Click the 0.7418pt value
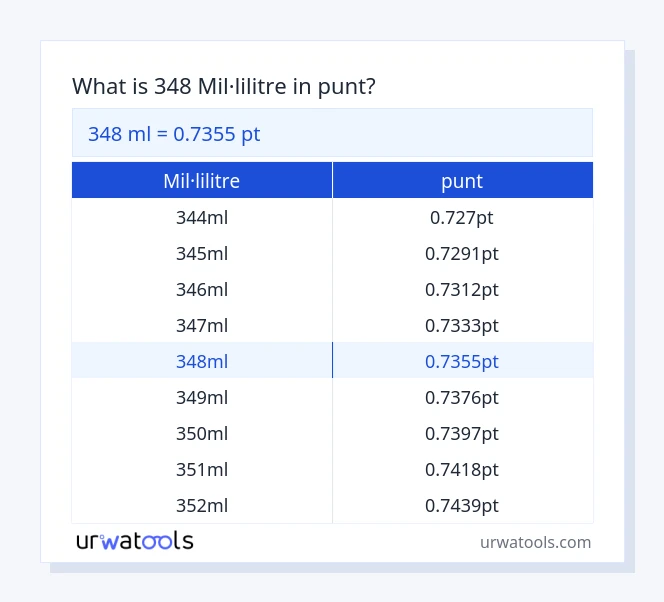Image resolution: width=664 pixels, height=602 pixels. point(462,469)
